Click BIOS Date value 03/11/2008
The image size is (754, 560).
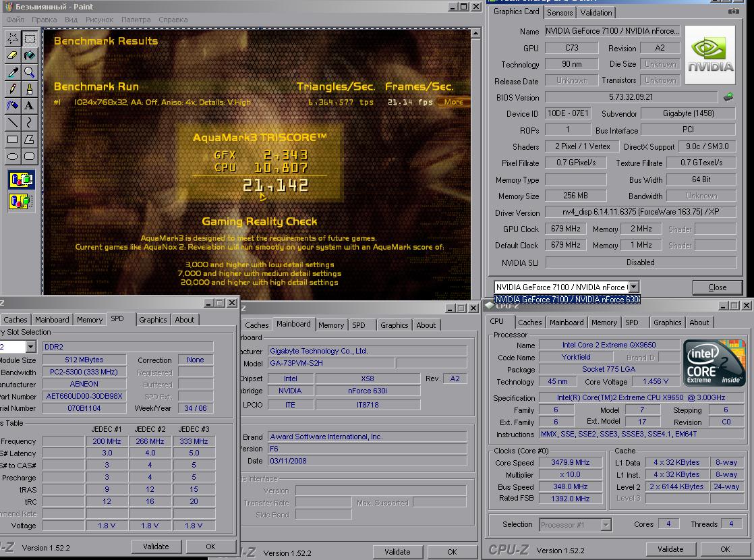coord(367,461)
